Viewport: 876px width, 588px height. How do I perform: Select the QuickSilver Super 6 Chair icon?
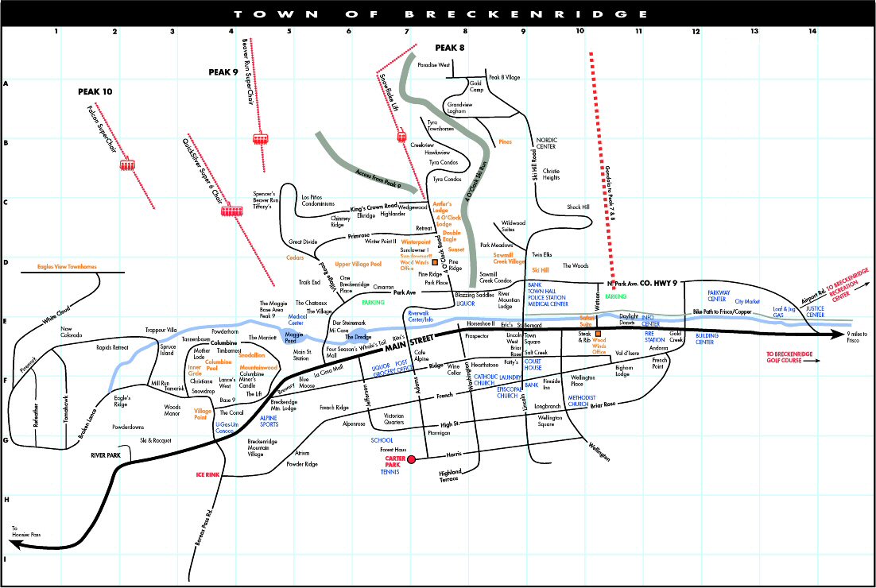tap(233, 211)
